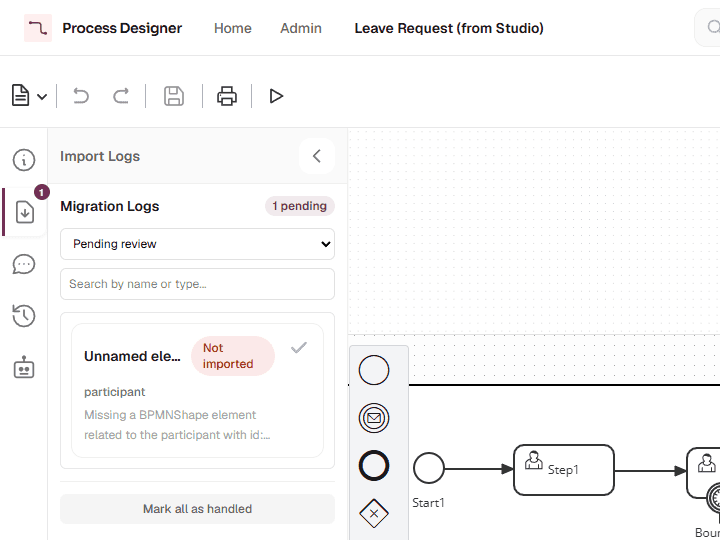Redo the last action
This screenshot has height=540, width=720.
coord(121,96)
